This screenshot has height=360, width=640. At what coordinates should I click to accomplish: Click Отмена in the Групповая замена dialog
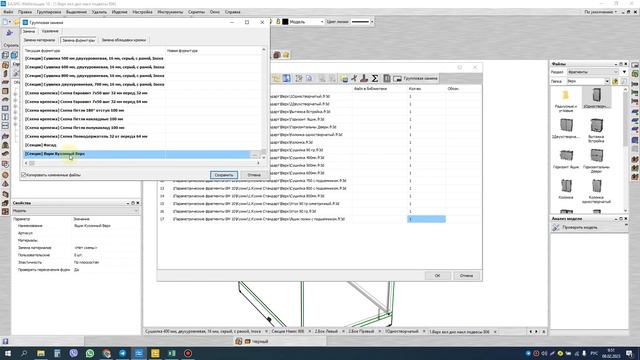254,175
